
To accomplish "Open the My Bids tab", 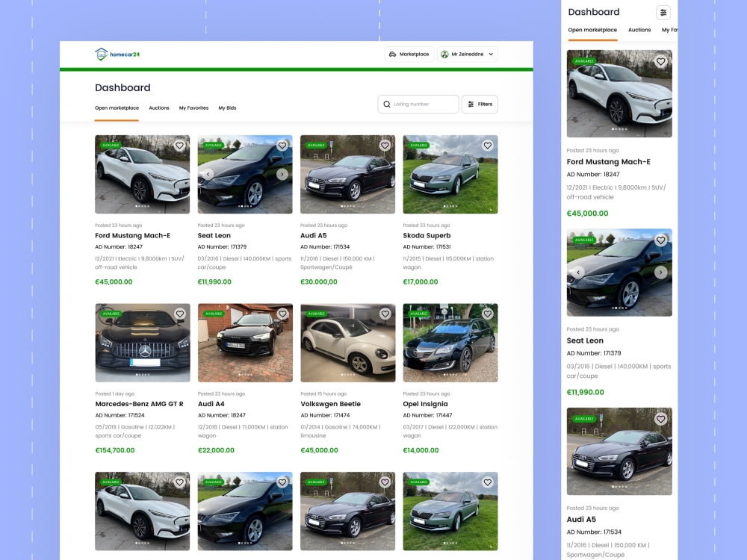I will 227,108.
